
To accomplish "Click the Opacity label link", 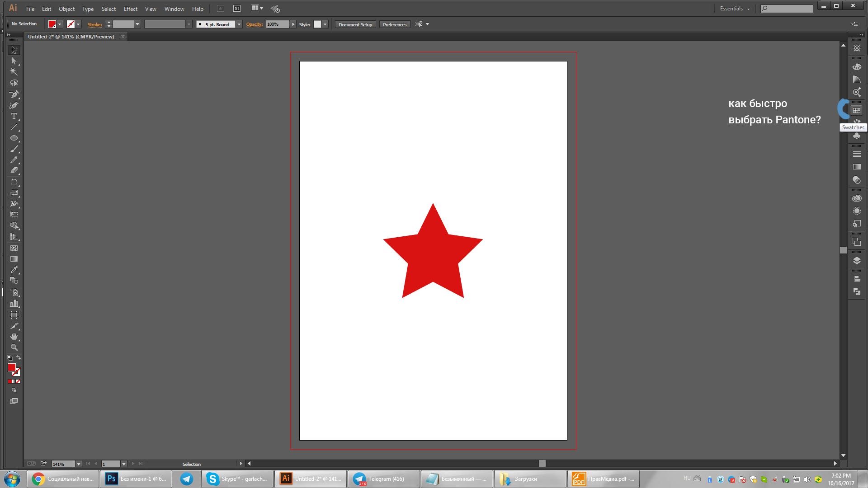I will pyautogui.click(x=254, y=24).
